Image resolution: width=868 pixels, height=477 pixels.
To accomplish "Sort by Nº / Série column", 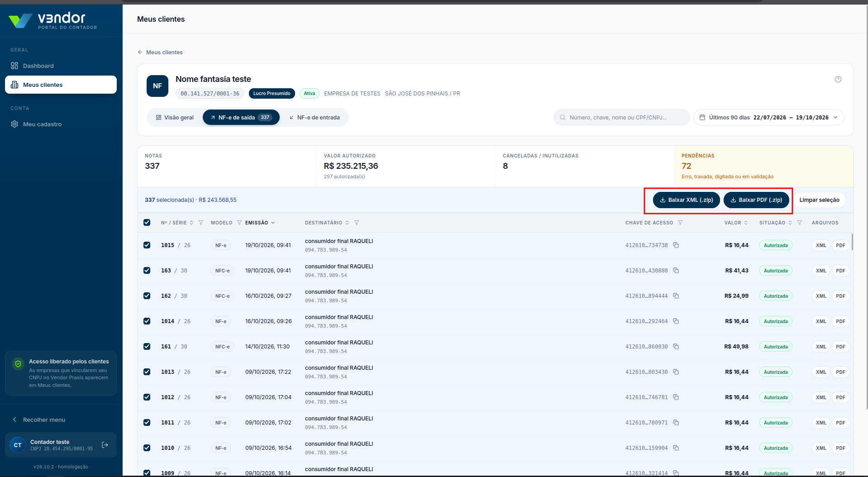I will click(177, 223).
